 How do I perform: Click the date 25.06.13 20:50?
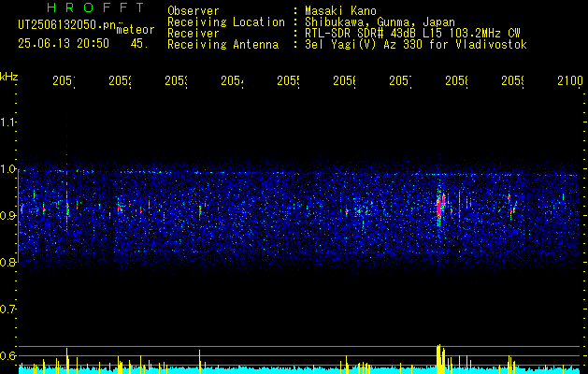[x=64, y=44]
